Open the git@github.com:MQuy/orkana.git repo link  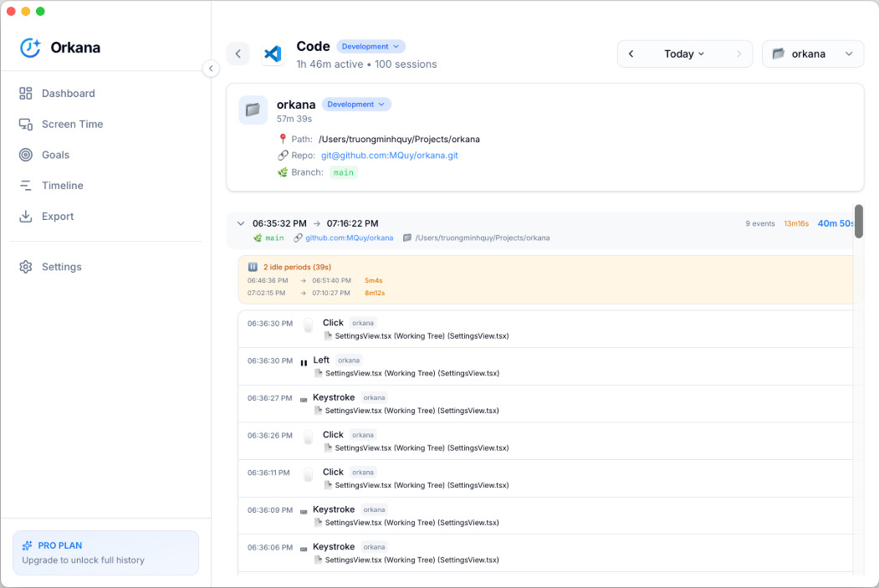coord(389,156)
